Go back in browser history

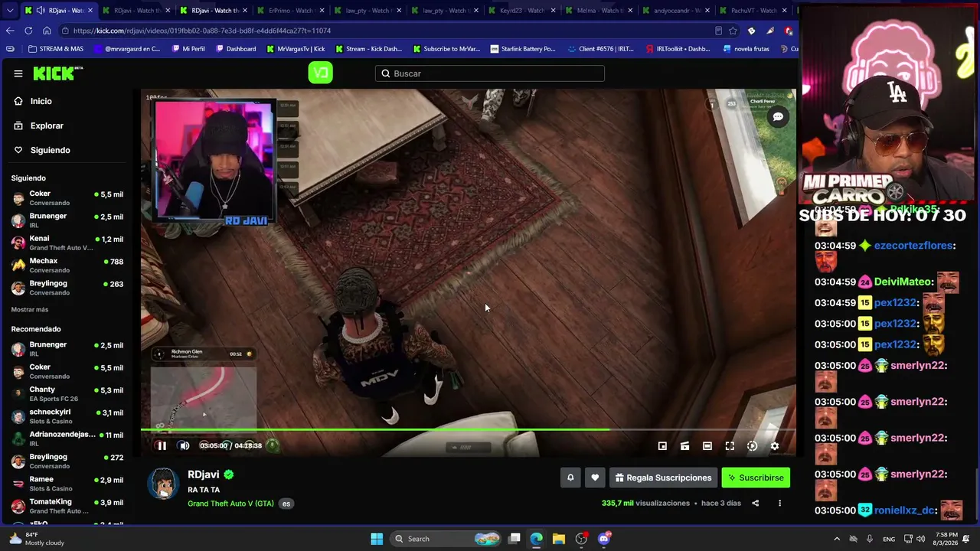coord(10,31)
